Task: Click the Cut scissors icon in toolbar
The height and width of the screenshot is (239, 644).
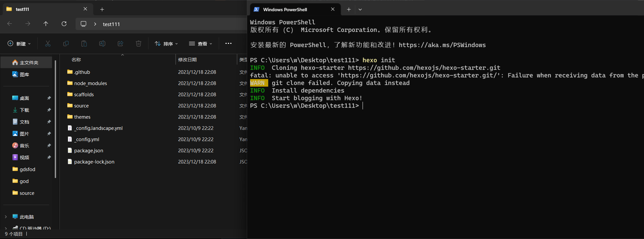Action: coord(48,44)
